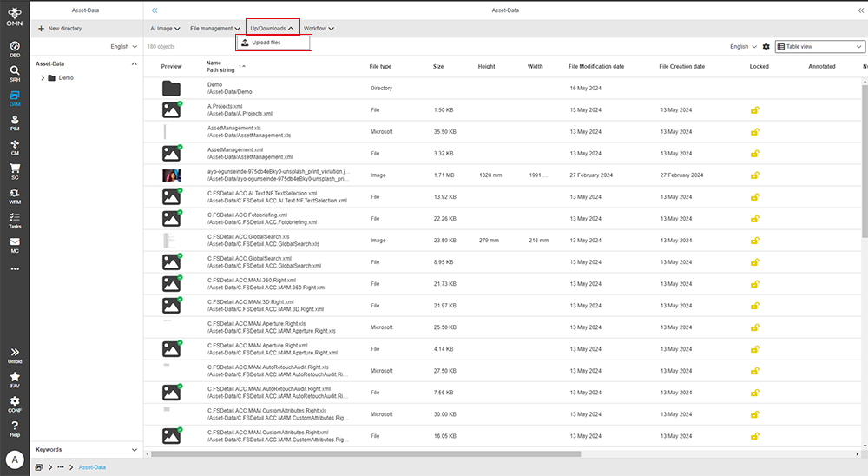Show more modules via three dots
This screenshot has height=476, width=868.
click(15, 268)
